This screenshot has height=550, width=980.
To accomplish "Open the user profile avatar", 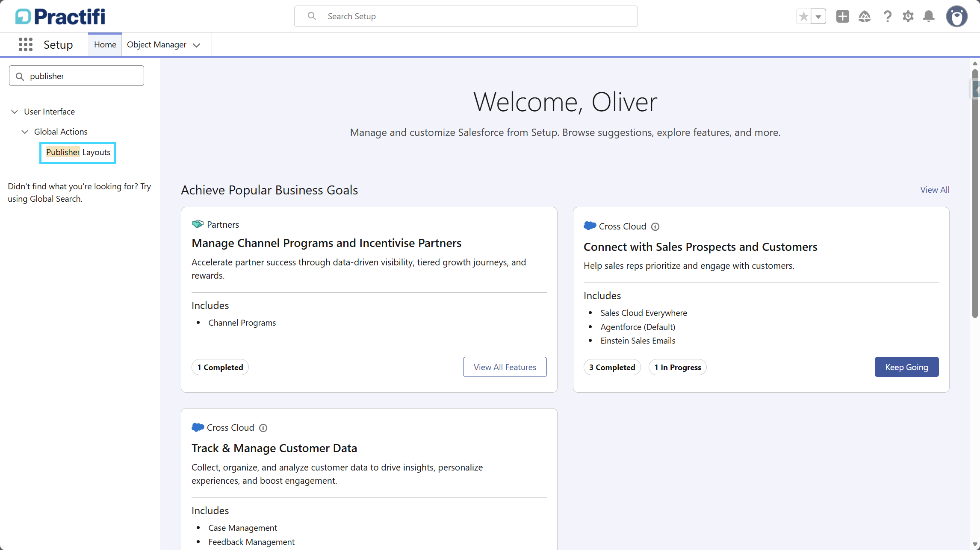I will 957,17.
